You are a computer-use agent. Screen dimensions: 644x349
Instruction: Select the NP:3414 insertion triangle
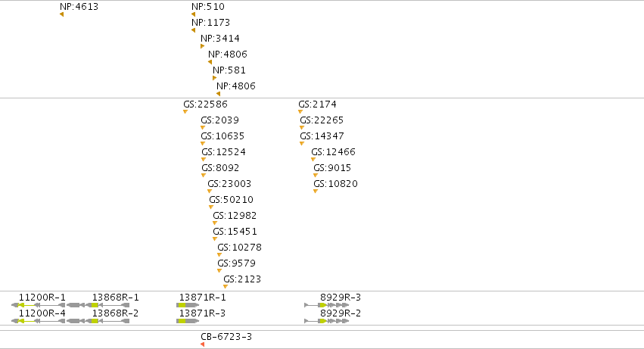203,46
